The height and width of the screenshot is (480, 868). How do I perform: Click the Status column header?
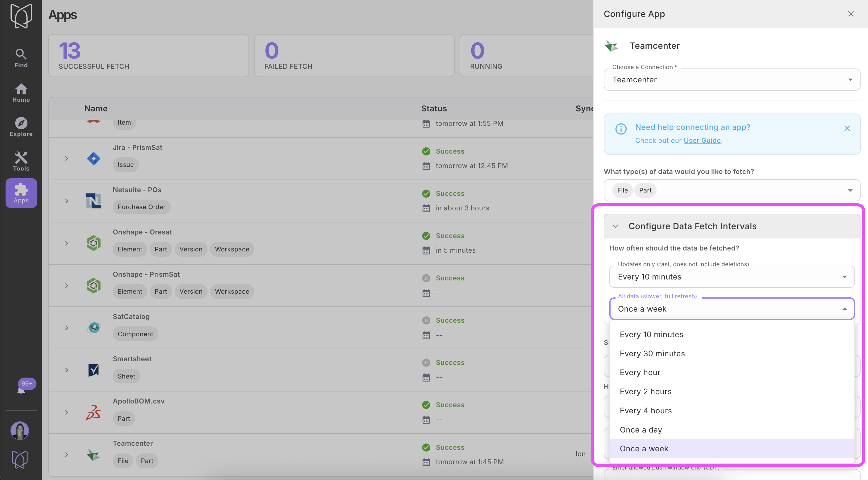(x=434, y=109)
